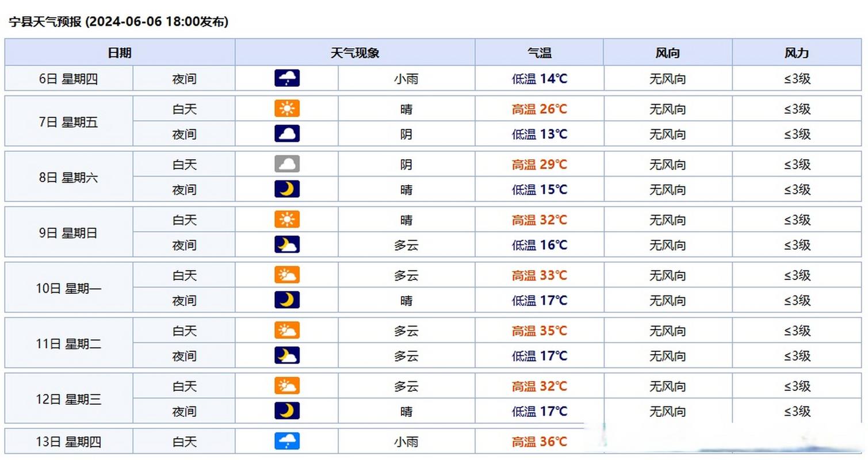Select the 8日 星期六 date cell
Screen dimensions: 868x460
pyautogui.click(x=69, y=178)
